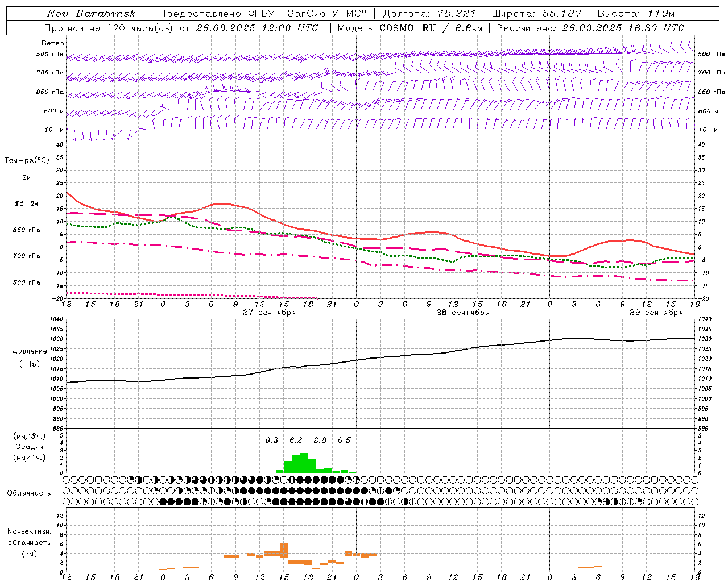Click the Давление pressure axis title
The width and height of the screenshot is (728, 582).
click(x=29, y=351)
